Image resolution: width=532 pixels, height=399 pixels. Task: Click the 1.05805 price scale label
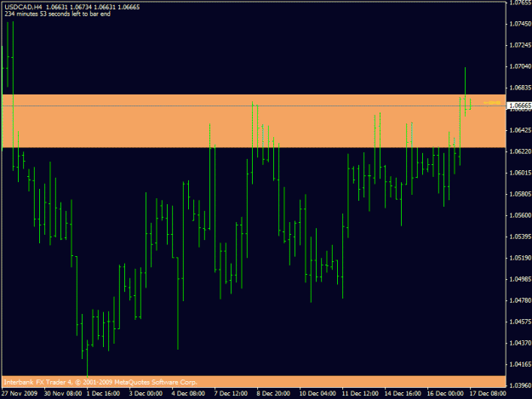pyautogui.click(x=520, y=194)
